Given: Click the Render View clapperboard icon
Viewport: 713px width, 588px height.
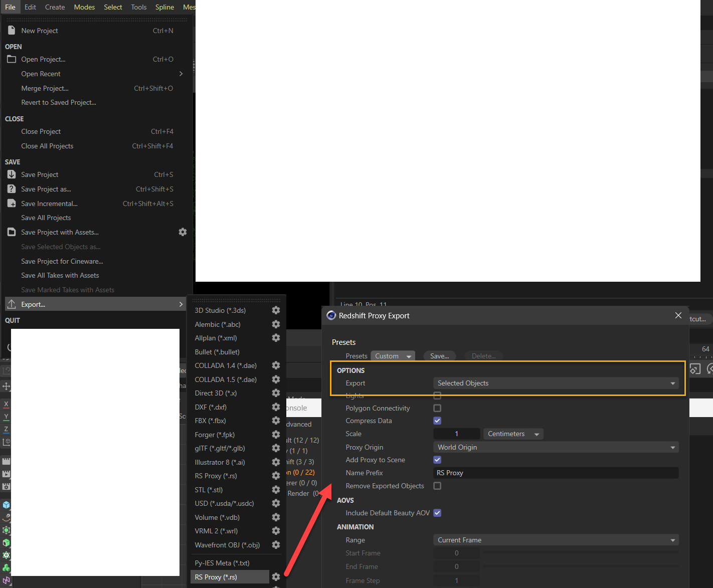Looking at the screenshot, I should point(6,461).
